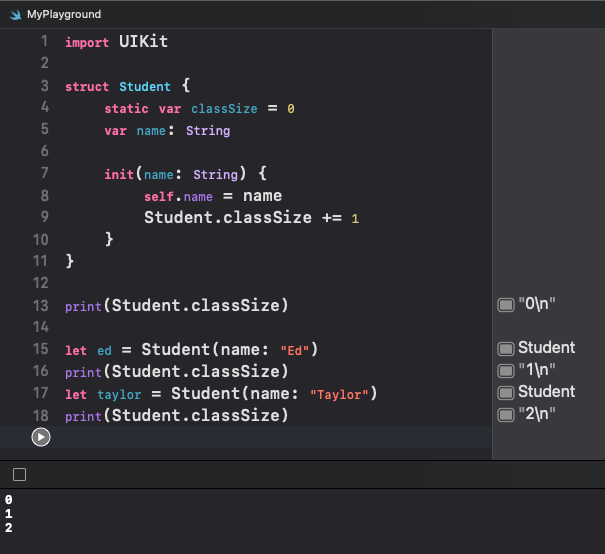Click the taylor constant on line 17

tap(119, 395)
